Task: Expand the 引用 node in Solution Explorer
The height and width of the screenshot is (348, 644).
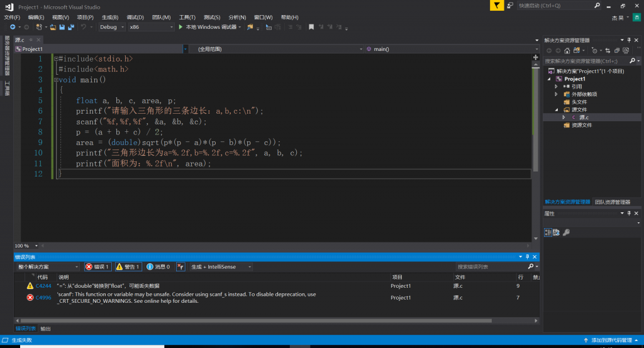Action: click(x=556, y=87)
